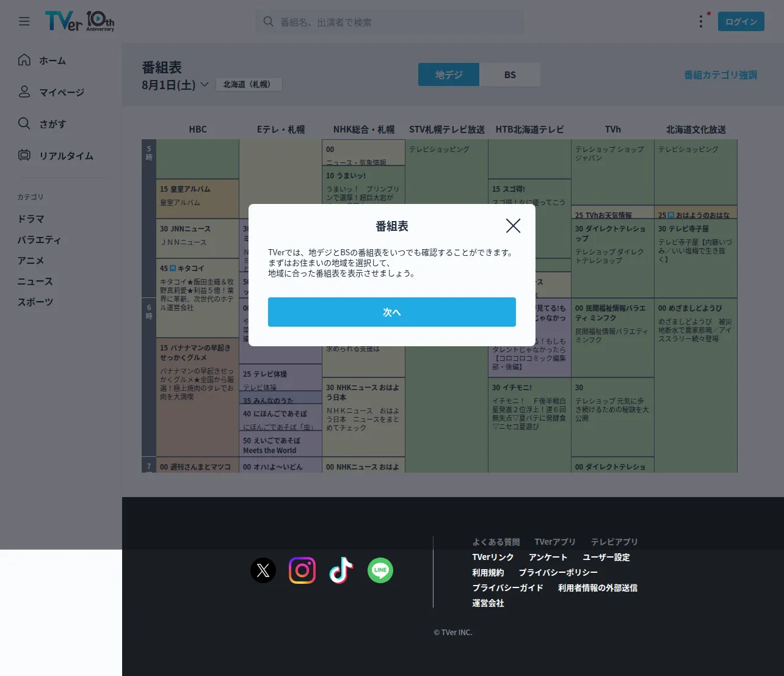Open the 00 めざましどようび program cell
Viewport: 784px width, 676px height.
[696, 385]
